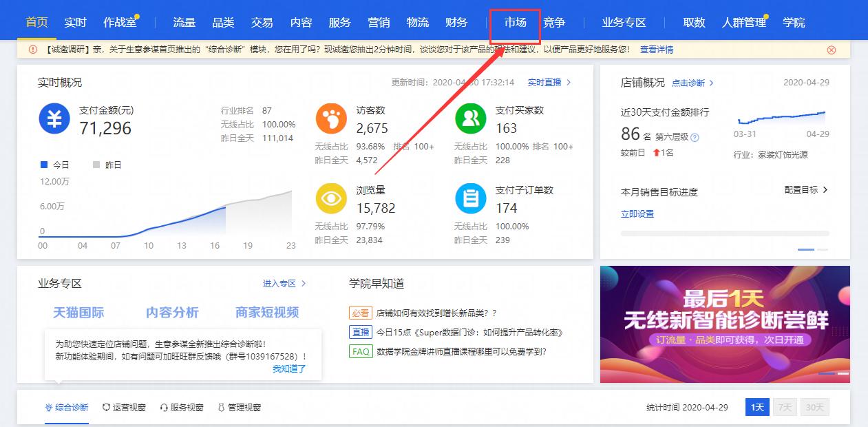This screenshot has height=427, width=868.
Task: Open 点击诊断 using its arrow
Action: pyautogui.click(x=712, y=83)
